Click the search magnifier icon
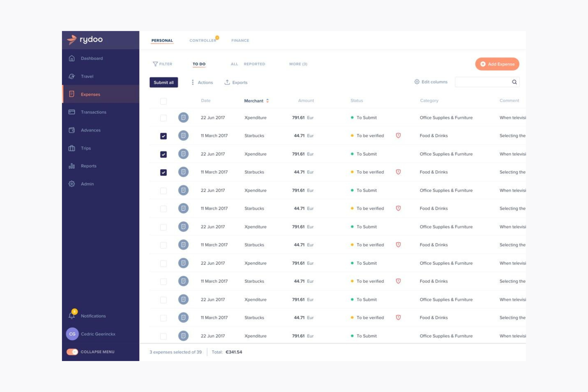Image resolution: width=588 pixels, height=392 pixels. coord(514,82)
